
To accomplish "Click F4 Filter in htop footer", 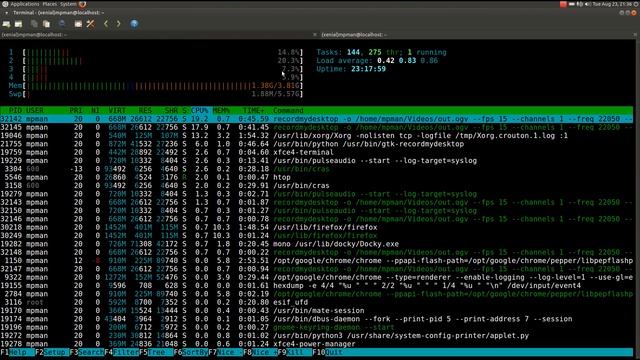I will tap(122, 352).
